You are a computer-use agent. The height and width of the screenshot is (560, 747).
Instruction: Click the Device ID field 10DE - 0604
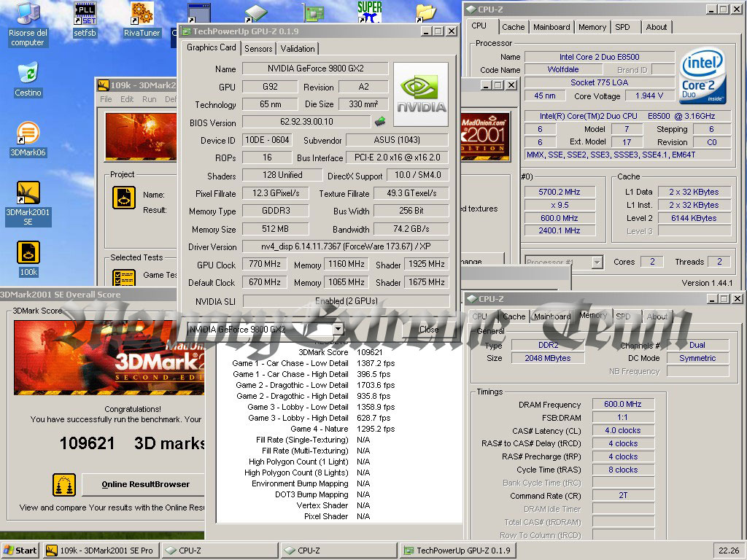267,140
